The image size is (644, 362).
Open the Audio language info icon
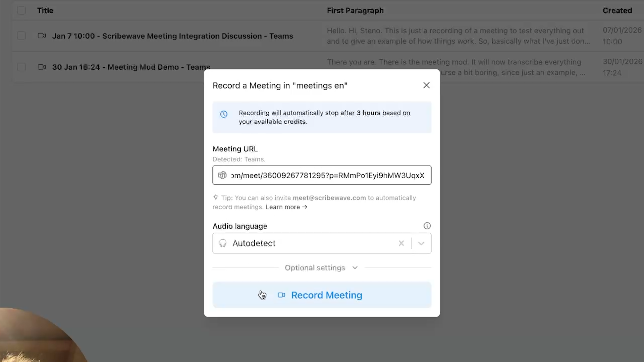[x=427, y=226]
